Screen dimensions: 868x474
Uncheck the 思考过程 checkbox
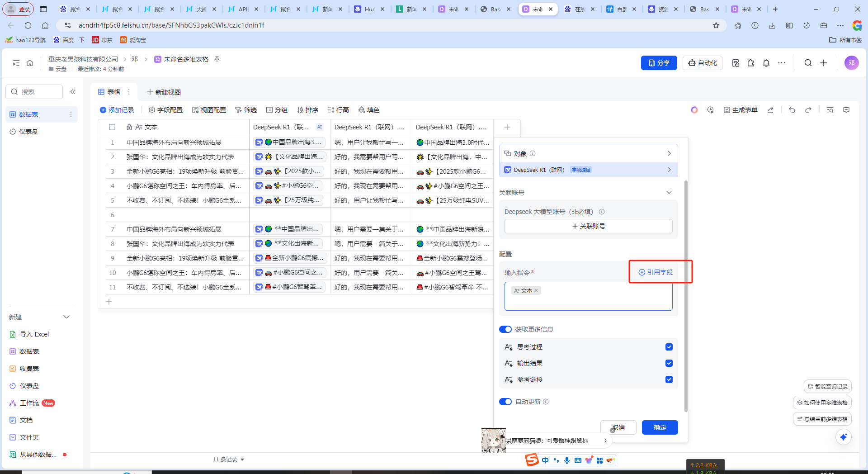(x=669, y=347)
